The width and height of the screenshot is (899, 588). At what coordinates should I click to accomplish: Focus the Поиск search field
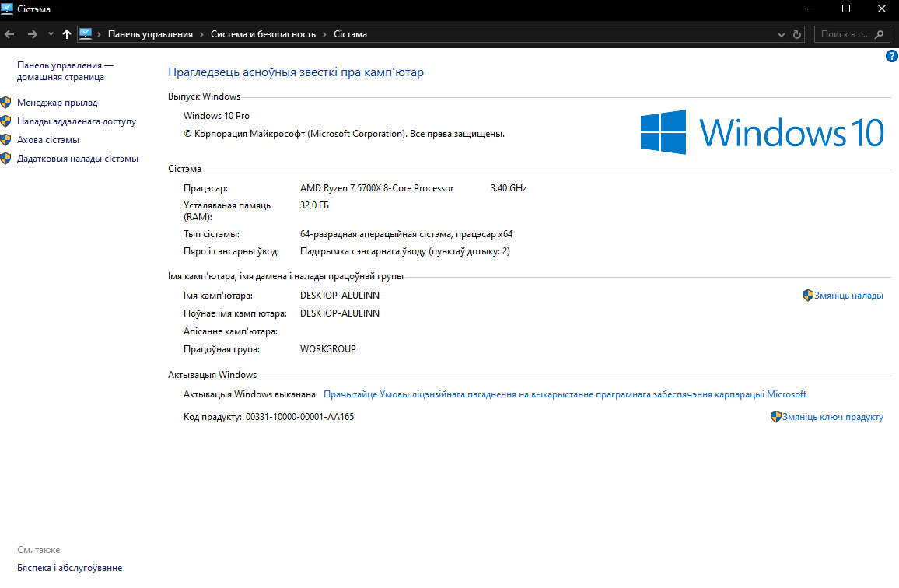click(852, 34)
